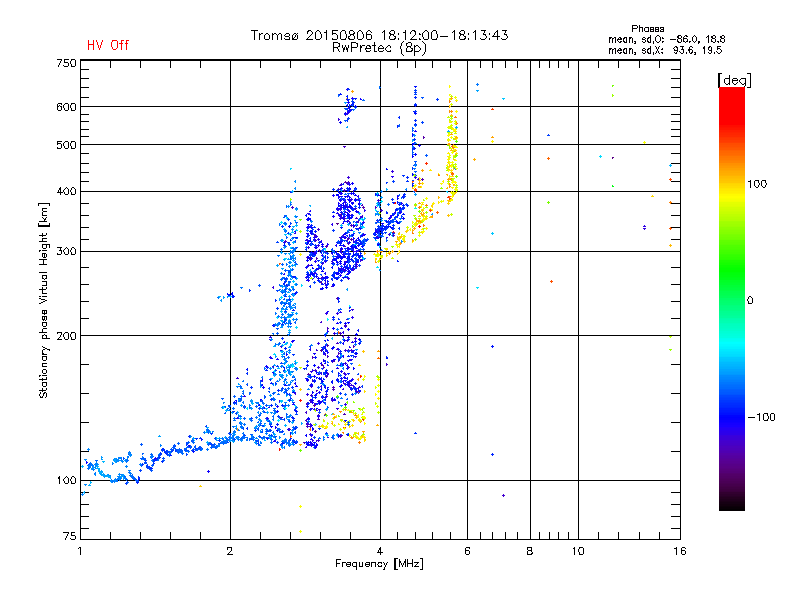The image size is (800, 600).
Task: Select the 'mean, sd,X: 93.6, 19.5' line
Action: coord(665,50)
